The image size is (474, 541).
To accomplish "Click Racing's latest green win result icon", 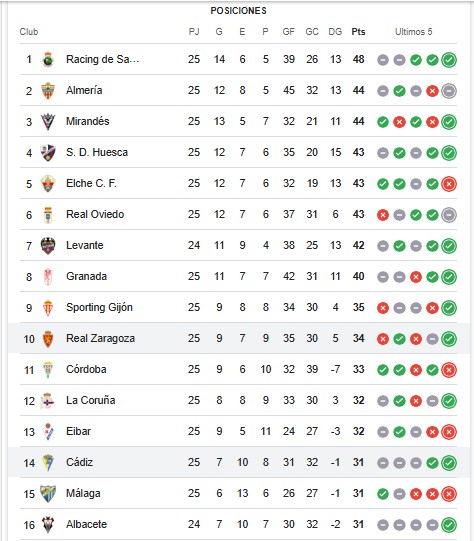I will click(449, 60).
